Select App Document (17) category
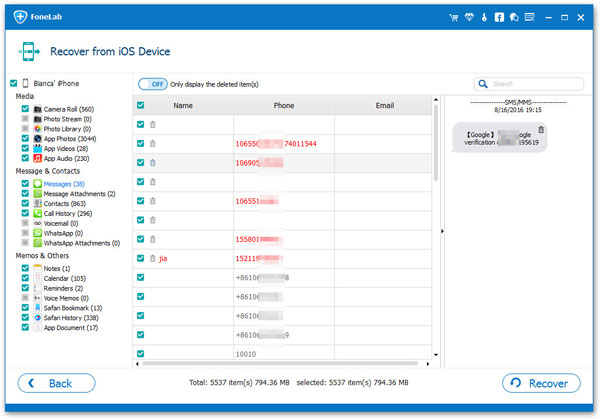 pos(71,328)
